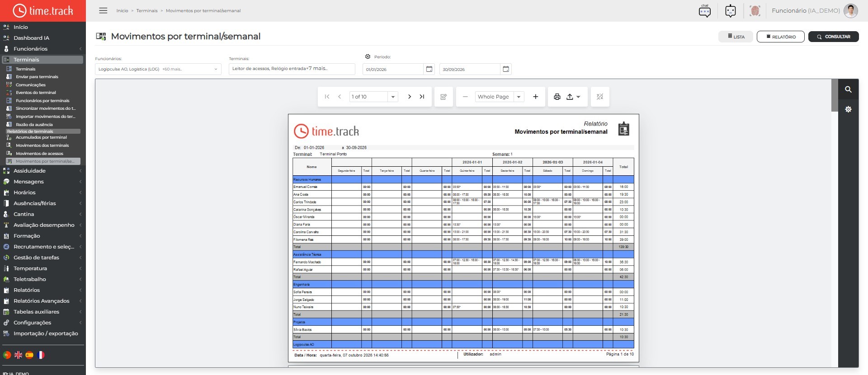This screenshot has height=375, width=868.
Task: Toggle the hamburger sidebar menu
Action: click(103, 10)
